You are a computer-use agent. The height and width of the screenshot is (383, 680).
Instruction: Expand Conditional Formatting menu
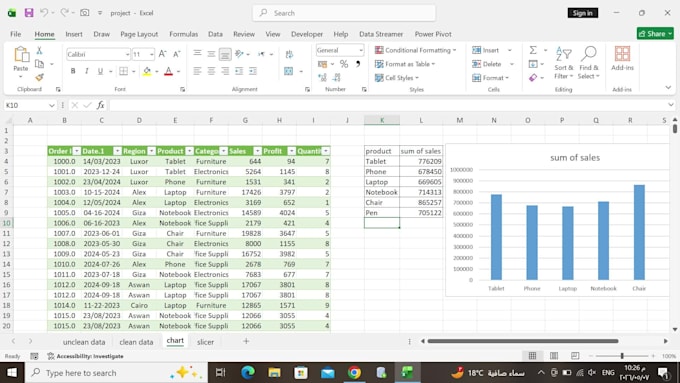[x=416, y=50]
